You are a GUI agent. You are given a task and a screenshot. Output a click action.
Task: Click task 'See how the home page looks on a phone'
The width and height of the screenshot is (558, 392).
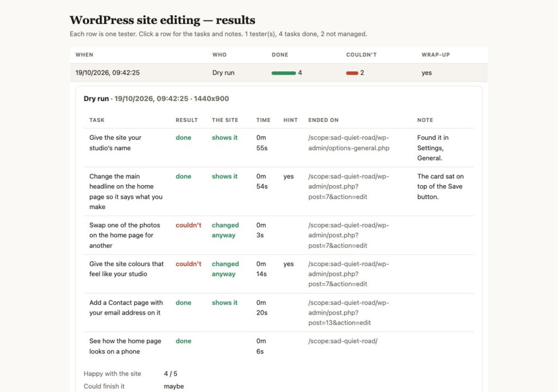pos(125,346)
